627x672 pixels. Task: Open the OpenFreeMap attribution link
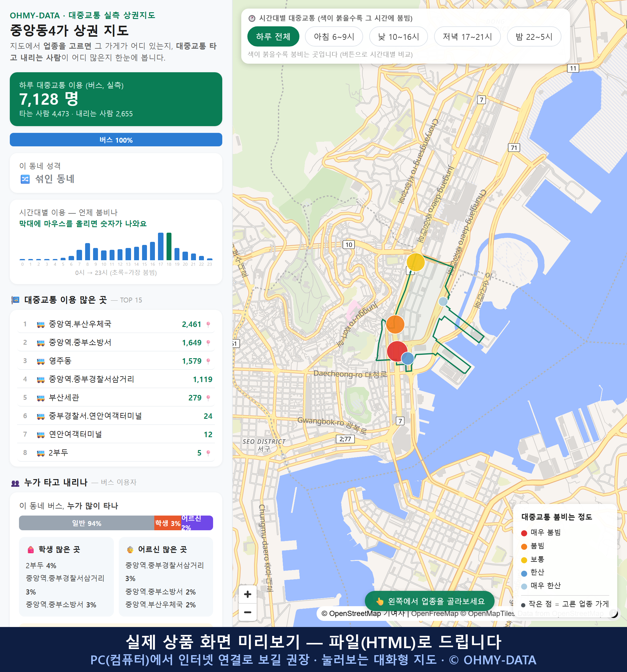pyautogui.click(x=434, y=613)
